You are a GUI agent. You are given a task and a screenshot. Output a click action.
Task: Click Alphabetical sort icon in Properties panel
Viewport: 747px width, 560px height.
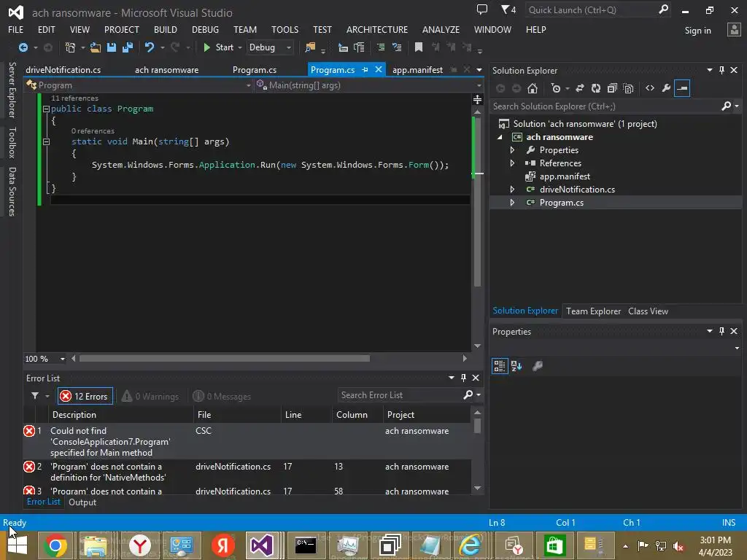(516, 366)
